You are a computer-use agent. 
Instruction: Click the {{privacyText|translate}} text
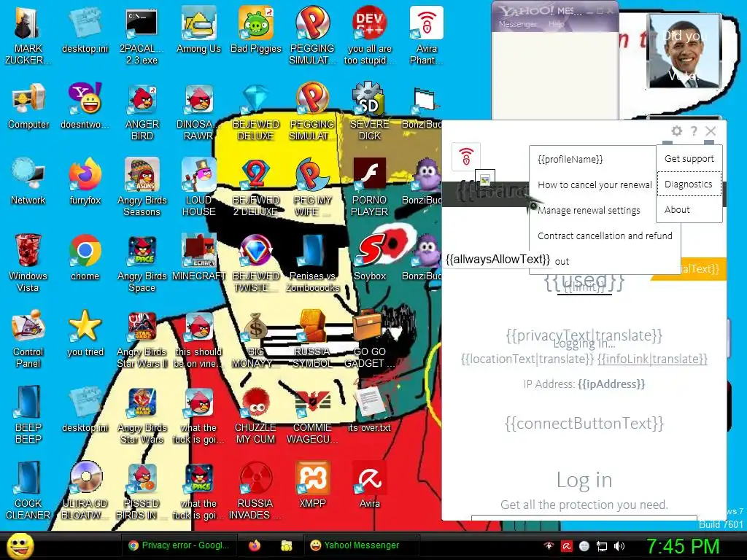coord(584,335)
